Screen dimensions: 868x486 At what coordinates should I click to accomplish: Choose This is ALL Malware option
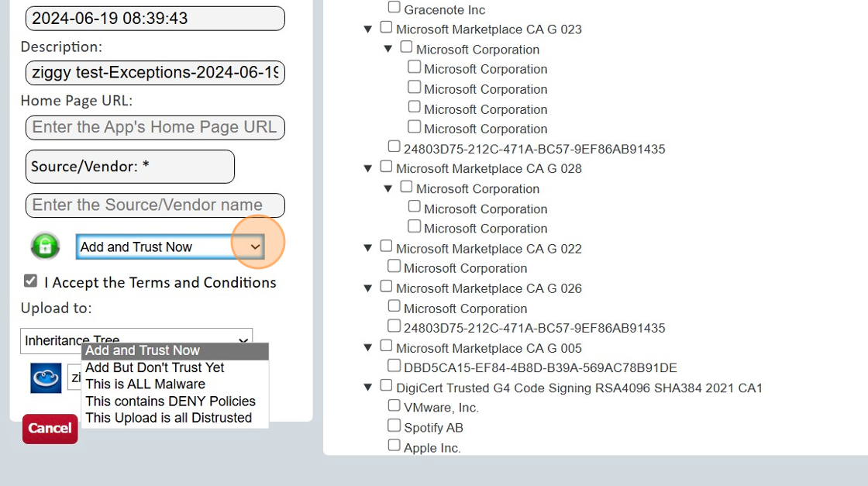click(146, 384)
